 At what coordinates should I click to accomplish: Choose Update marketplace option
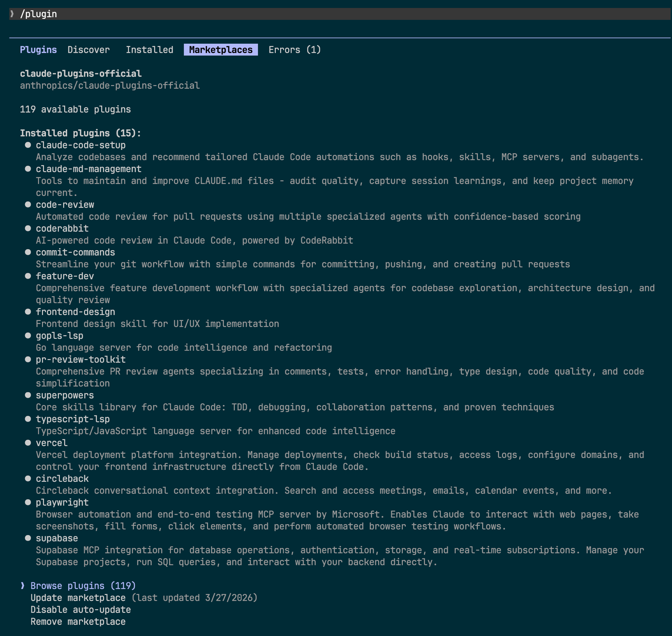(78, 598)
